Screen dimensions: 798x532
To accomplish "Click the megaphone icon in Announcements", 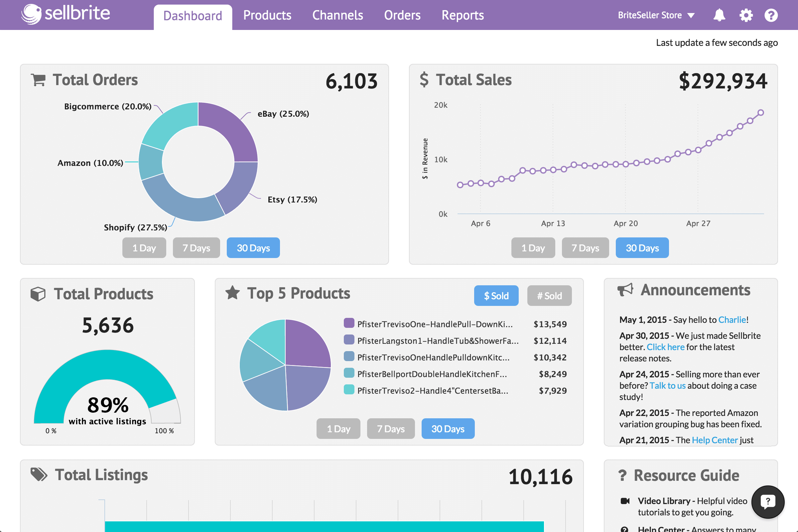I will click(x=625, y=289).
